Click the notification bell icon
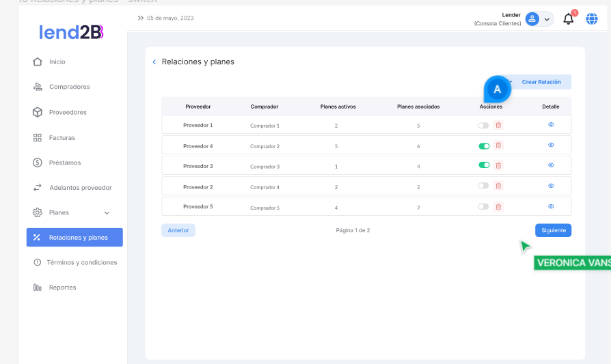Screen dimensions: 611x364 pyautogui.click(x=568, y=19)
